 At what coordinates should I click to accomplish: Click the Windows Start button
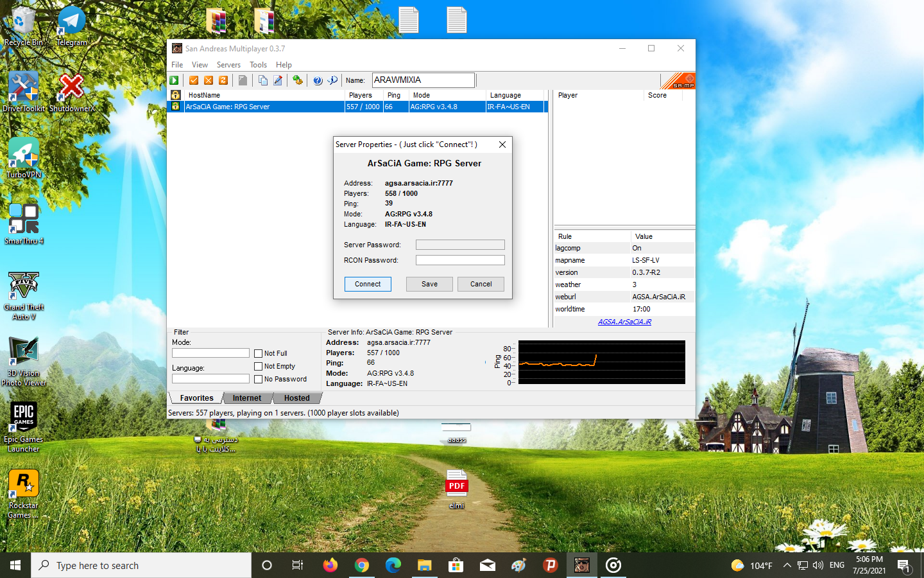pyautogui.click(x=15, y=565)
